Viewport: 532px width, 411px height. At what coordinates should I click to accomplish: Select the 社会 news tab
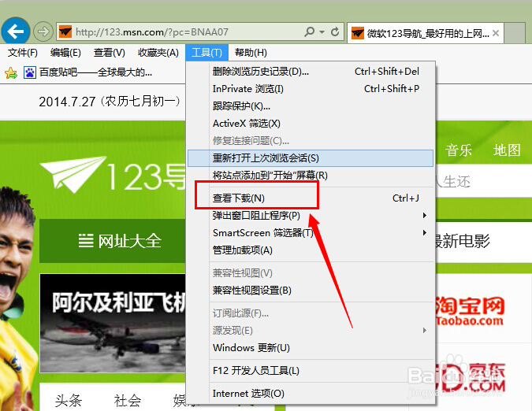tap(127, 401)
